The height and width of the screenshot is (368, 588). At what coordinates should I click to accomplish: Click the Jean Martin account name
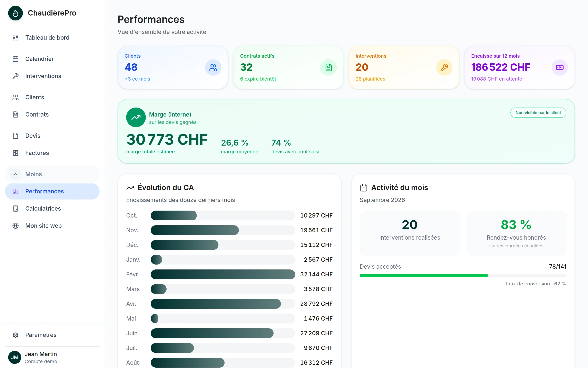tap(41, 354)
